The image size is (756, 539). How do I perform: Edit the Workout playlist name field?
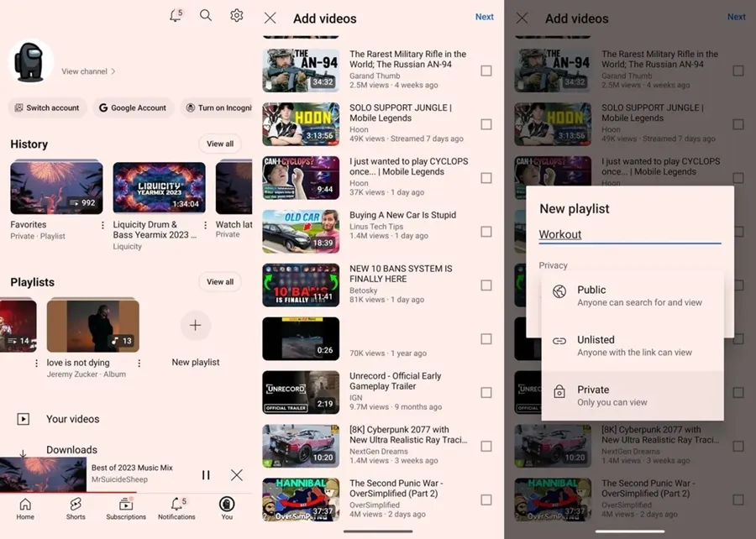(630, 234)
